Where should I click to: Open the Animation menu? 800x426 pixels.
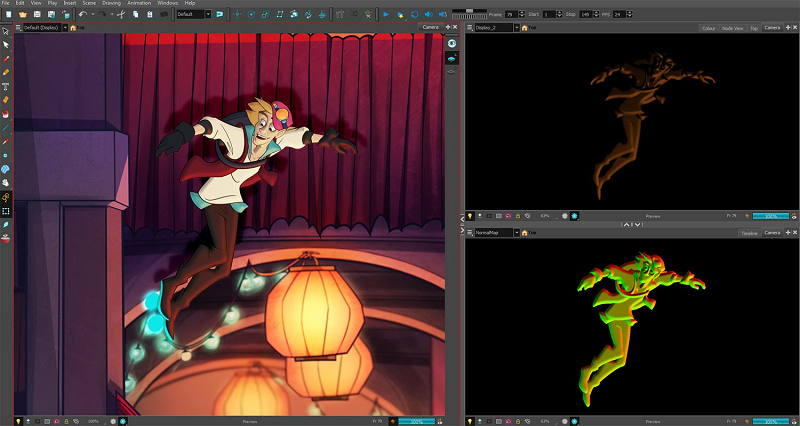click(x=139, y=3)
